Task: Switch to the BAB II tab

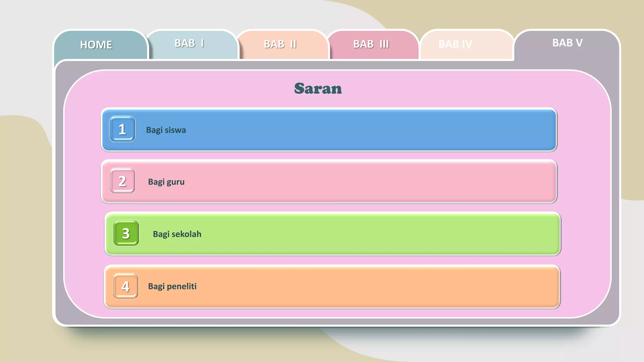Action: coord(280,44)
